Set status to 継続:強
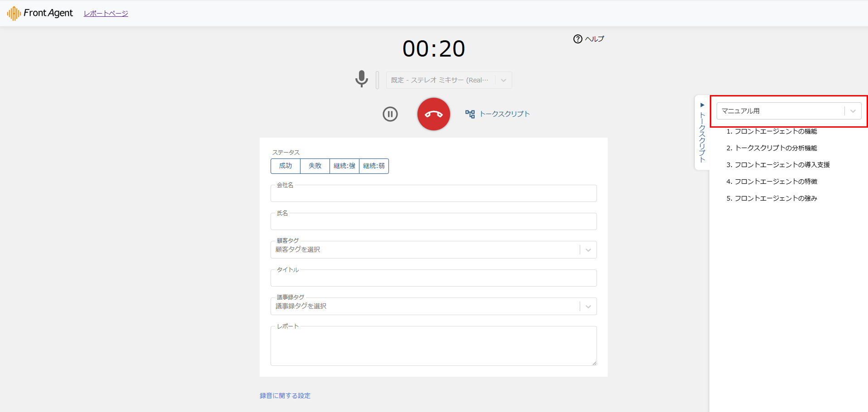Screen dimensions: 868x412 click(x=344, y=166)
